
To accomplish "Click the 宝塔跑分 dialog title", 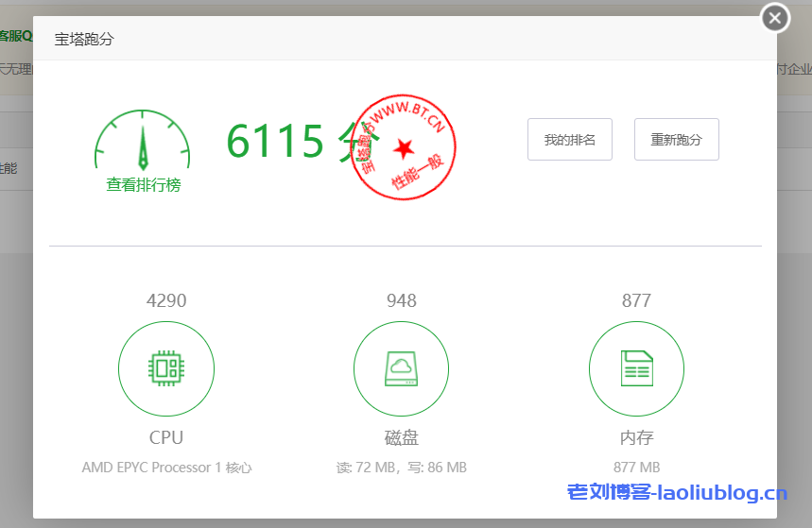I will click(84, 39).
